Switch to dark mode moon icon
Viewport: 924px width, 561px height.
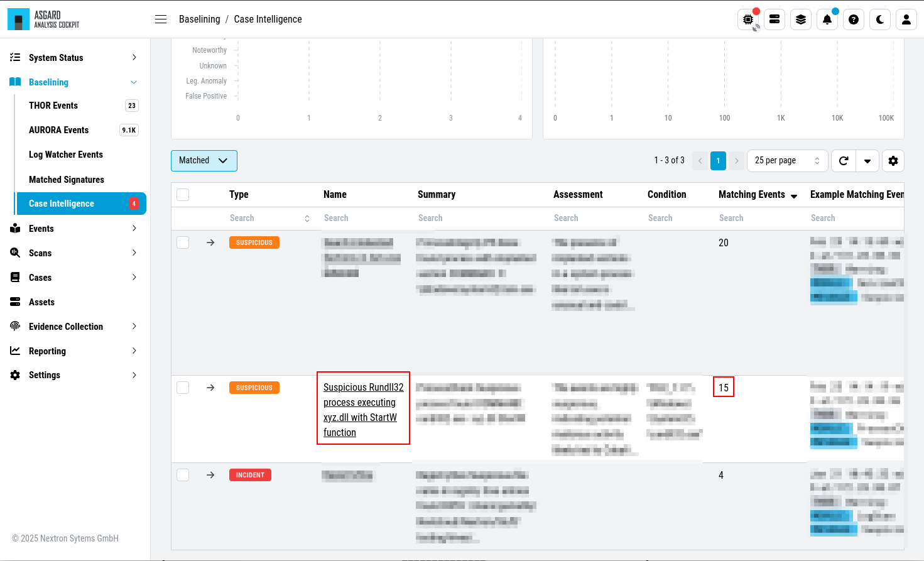pyautogui.click(x=880, y=19)
